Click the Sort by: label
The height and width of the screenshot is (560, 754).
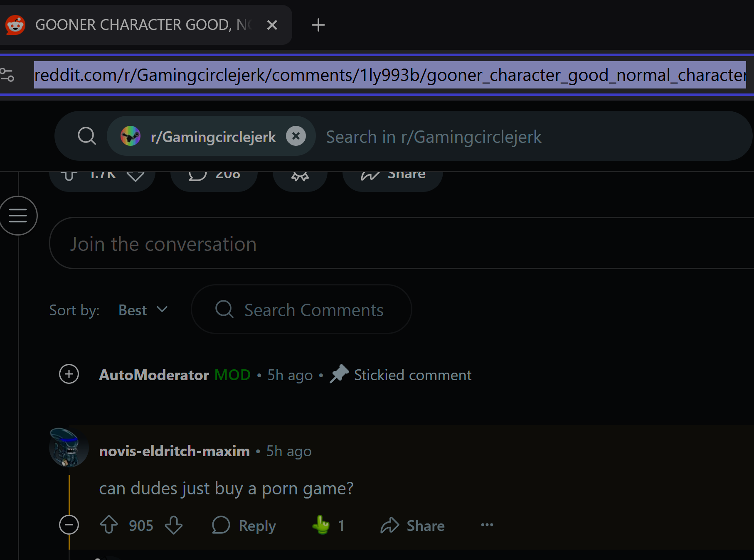[74, 310]
